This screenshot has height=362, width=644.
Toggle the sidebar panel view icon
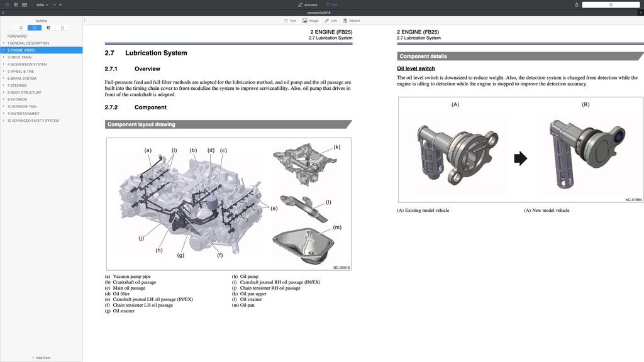click(6, 4)
